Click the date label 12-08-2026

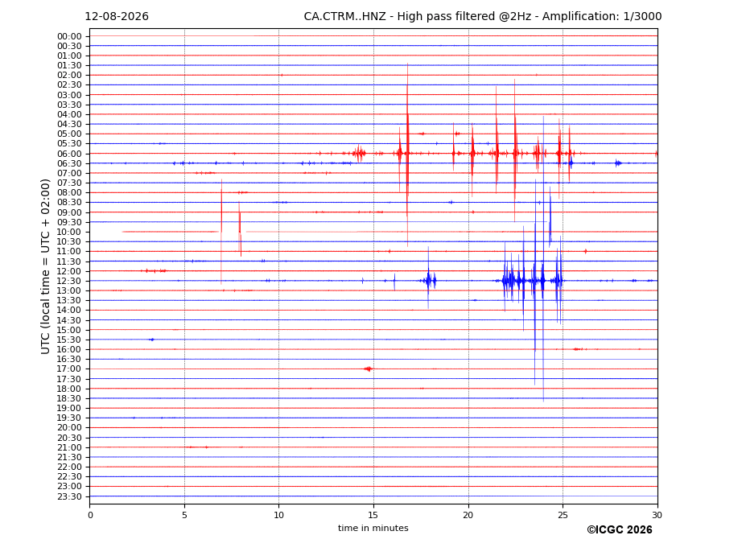click(117, 17)
